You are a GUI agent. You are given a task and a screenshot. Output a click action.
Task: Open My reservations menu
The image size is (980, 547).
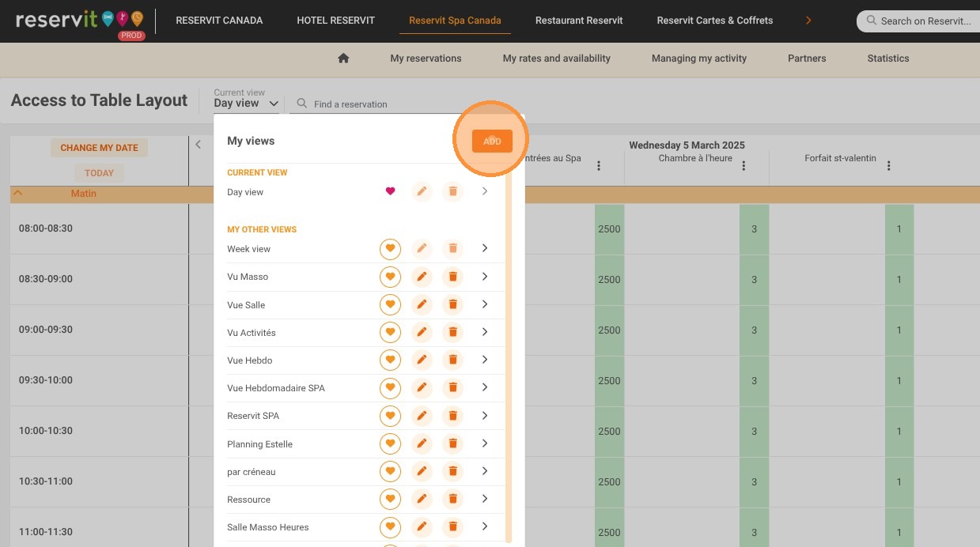pyautogui.click(x=426, y=58)
